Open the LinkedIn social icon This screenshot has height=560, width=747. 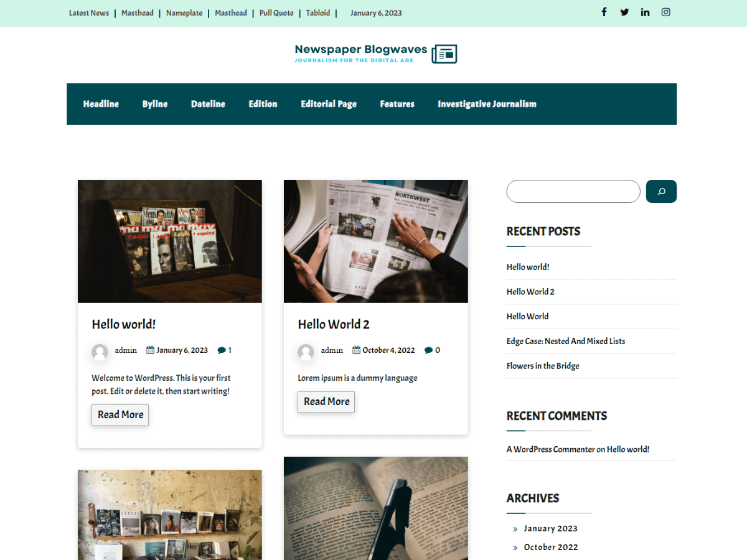pos(645,12)
